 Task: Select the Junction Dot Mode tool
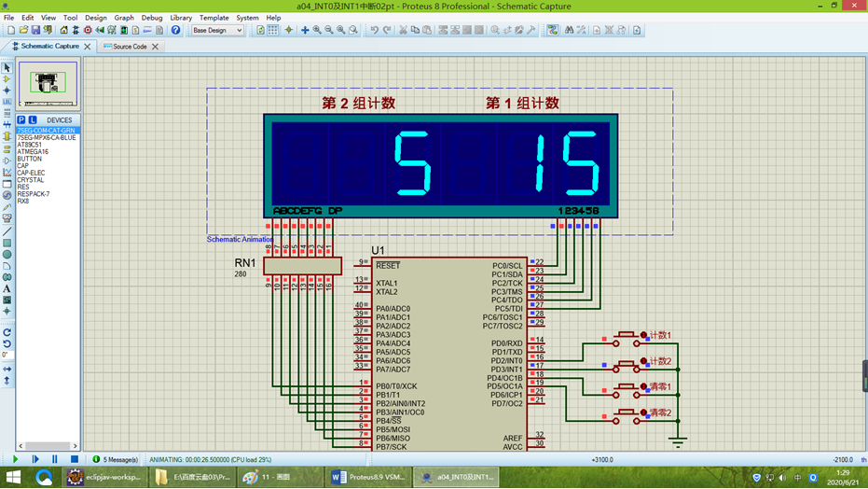[7, 91]
